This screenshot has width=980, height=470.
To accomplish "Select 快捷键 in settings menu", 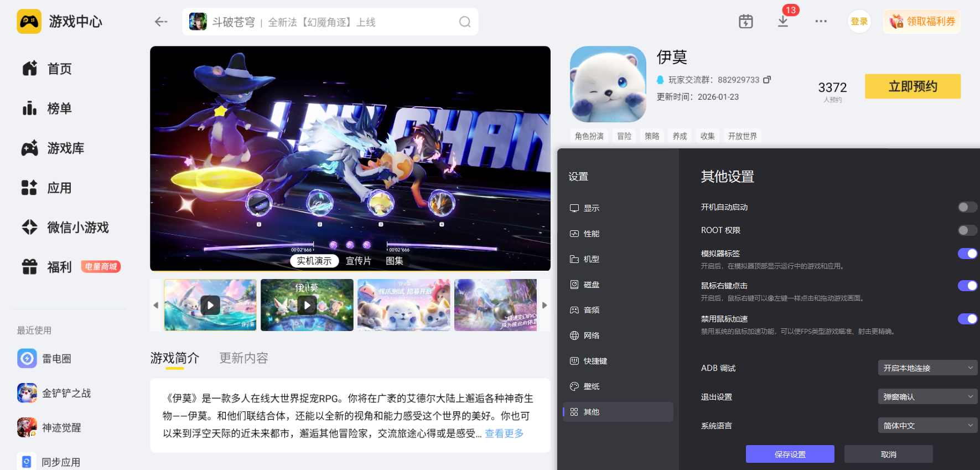I will (595, 361).
